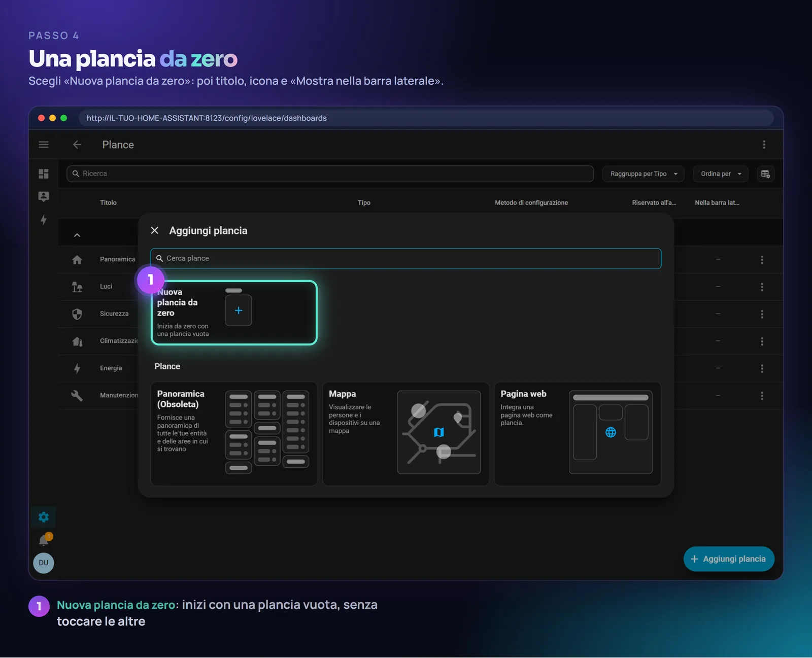This screenshot has height=658, width=812.
Task: Choose the Panoramica (Obsoleta) card
Action: (234, 434)
